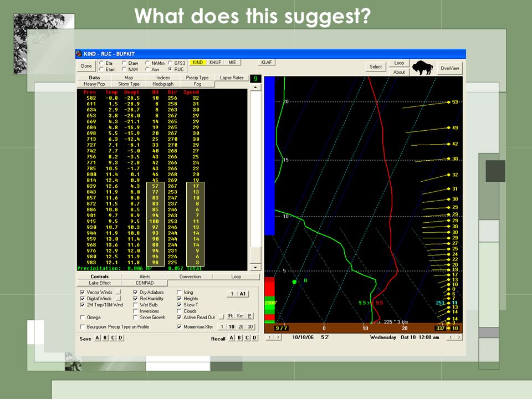
Task: Click the data list scroll up arrow
Action: [x=255, y=87]
